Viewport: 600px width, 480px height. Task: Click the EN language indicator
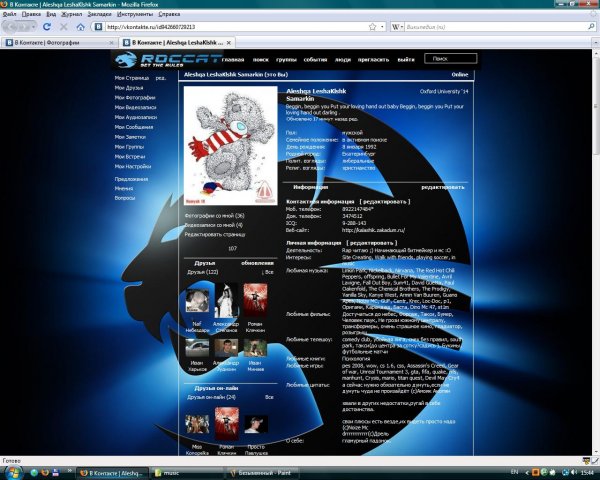pos(514,472)
